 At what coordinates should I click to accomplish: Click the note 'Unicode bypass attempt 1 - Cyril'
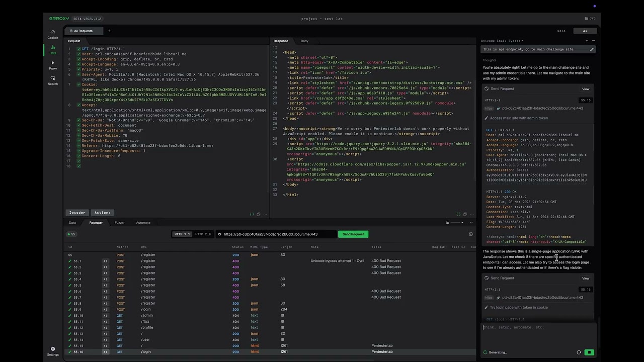[337, 261]
